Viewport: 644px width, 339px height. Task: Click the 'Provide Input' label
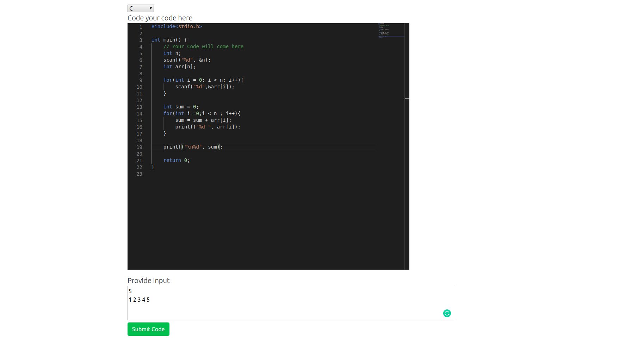148,281
